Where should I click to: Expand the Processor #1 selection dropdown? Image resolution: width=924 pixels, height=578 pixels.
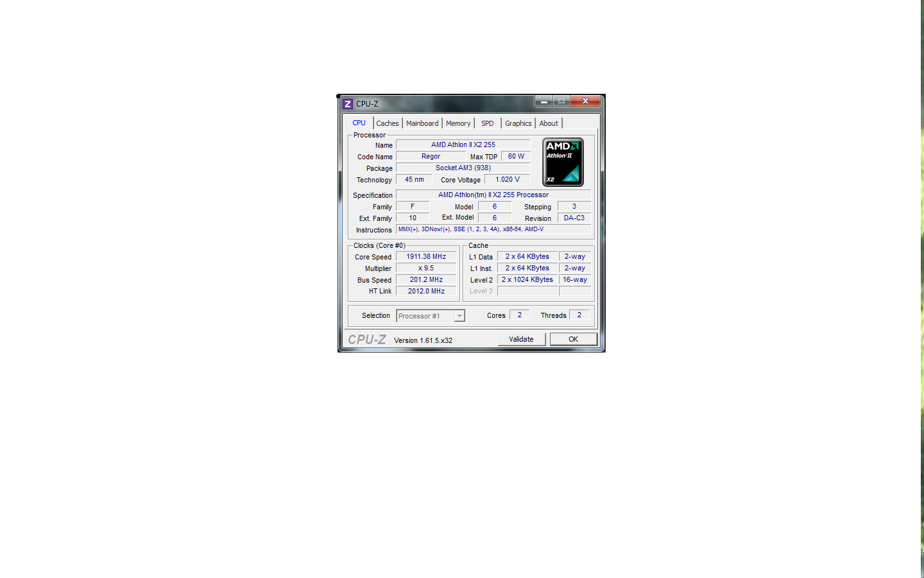[459, 316]
